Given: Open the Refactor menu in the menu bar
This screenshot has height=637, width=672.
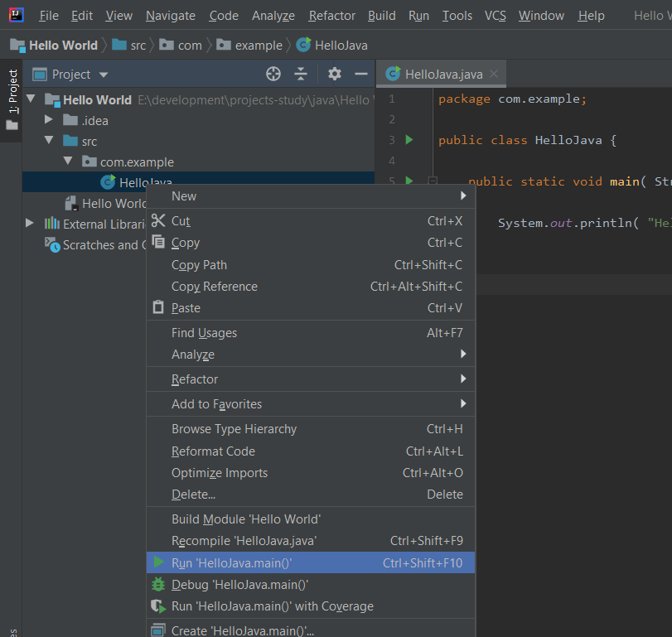Looking at the screenshot, I should (x=331, y=15).
